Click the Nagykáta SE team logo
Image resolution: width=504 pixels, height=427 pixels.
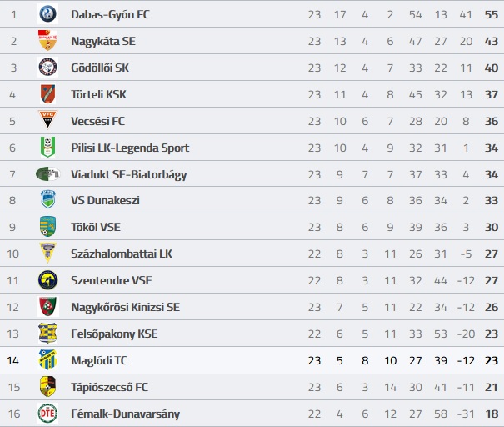[47, 41]
